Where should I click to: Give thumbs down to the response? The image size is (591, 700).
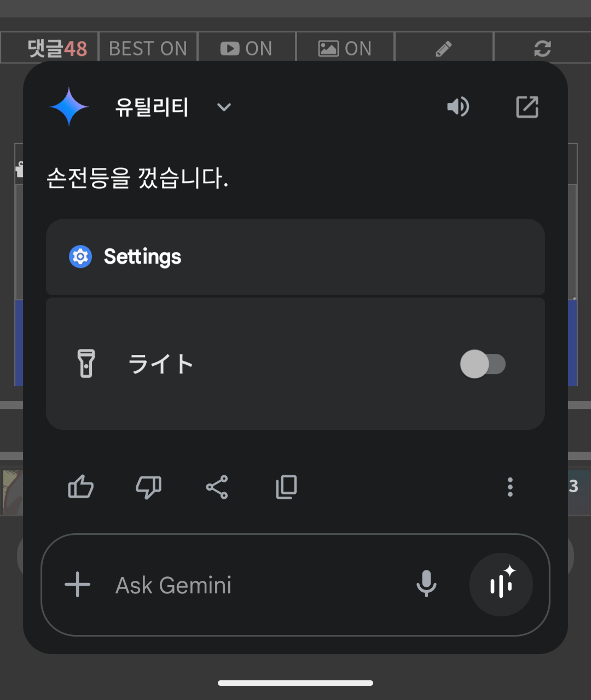coord(148,487)
